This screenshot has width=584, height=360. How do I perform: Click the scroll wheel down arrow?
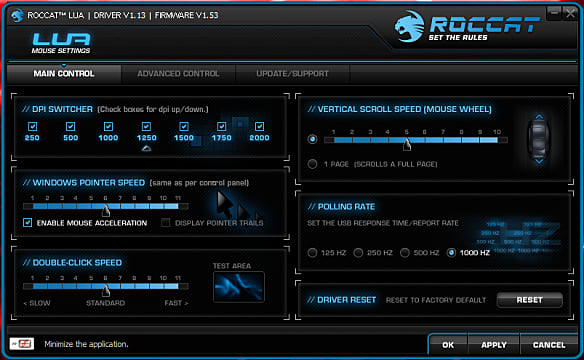point(539,161)
